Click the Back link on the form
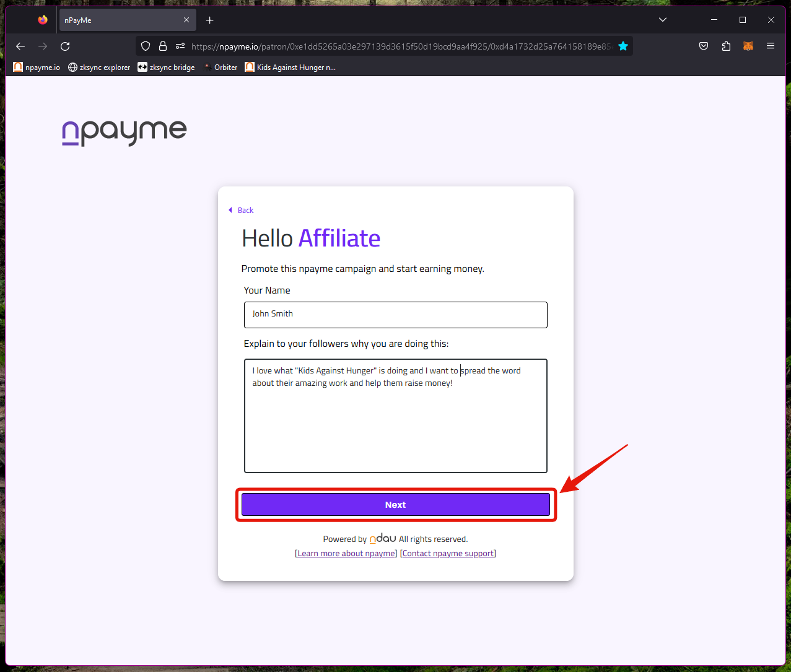The height and width of the screenshot is (672, 791). point(241,210)
